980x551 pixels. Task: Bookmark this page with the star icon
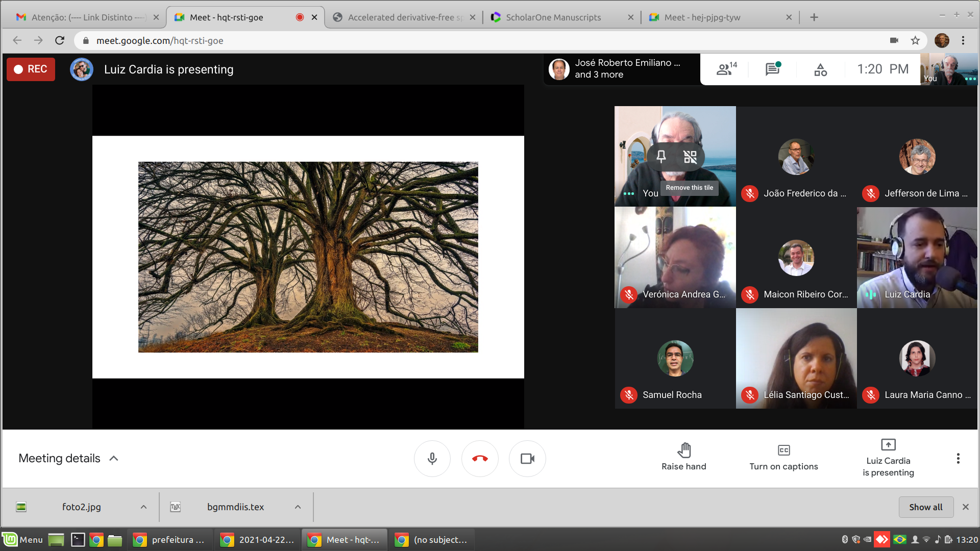pos(915,40)
